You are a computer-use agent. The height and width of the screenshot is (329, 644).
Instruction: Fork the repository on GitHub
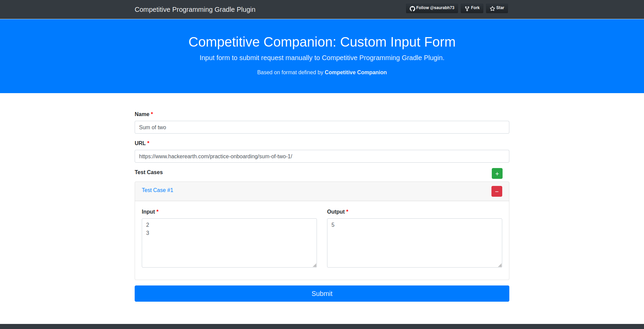pyautogui.click(x=472, y=8)
